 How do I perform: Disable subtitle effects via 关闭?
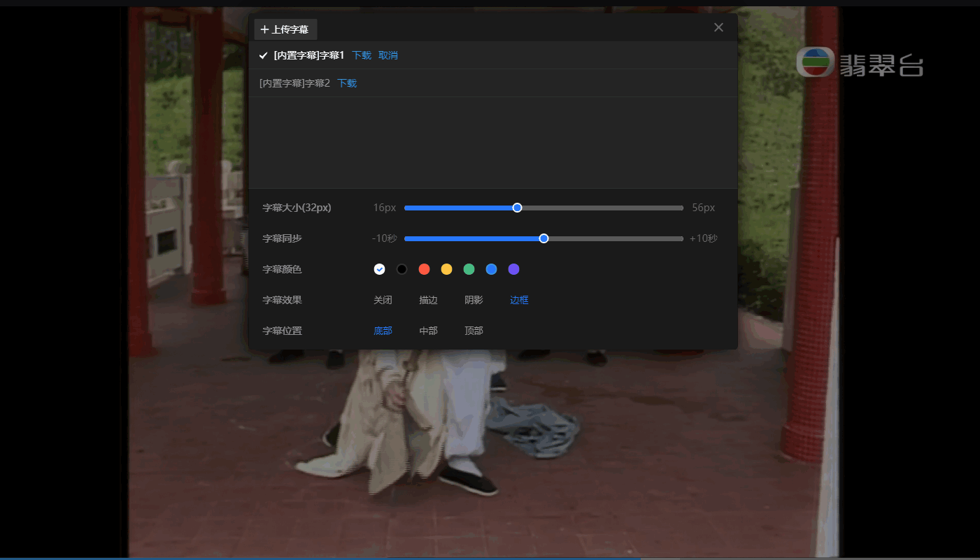click(383, 299)
